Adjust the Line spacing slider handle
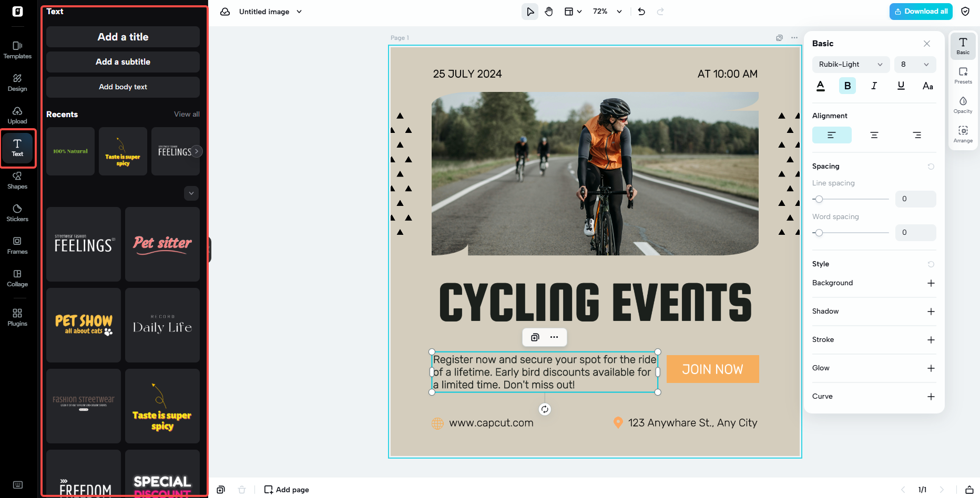980x498 pixels. coord(819,199)
